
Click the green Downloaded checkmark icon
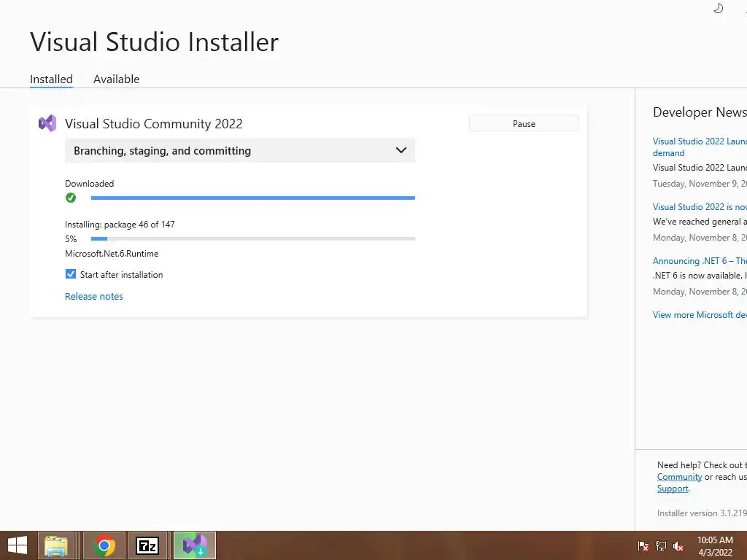point(71,197)
